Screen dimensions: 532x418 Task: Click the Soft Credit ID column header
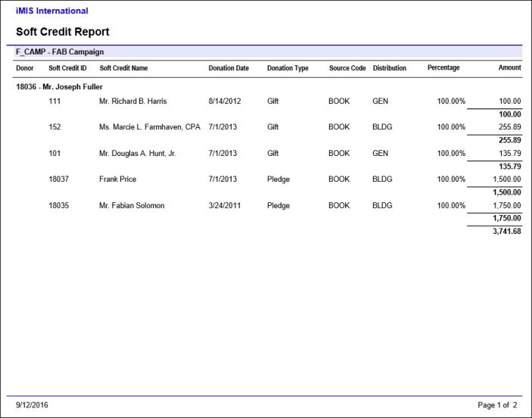pyautogui.click(x=67, y=68)
